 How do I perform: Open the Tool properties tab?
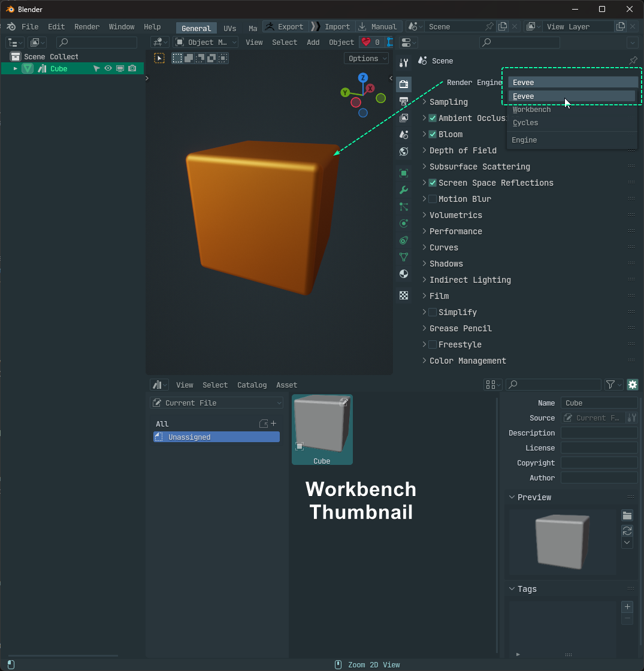(404, 63)
